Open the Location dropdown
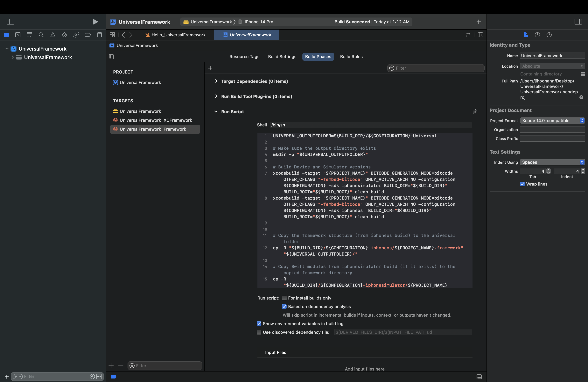 pyautogui.click(x=552, y=66)
